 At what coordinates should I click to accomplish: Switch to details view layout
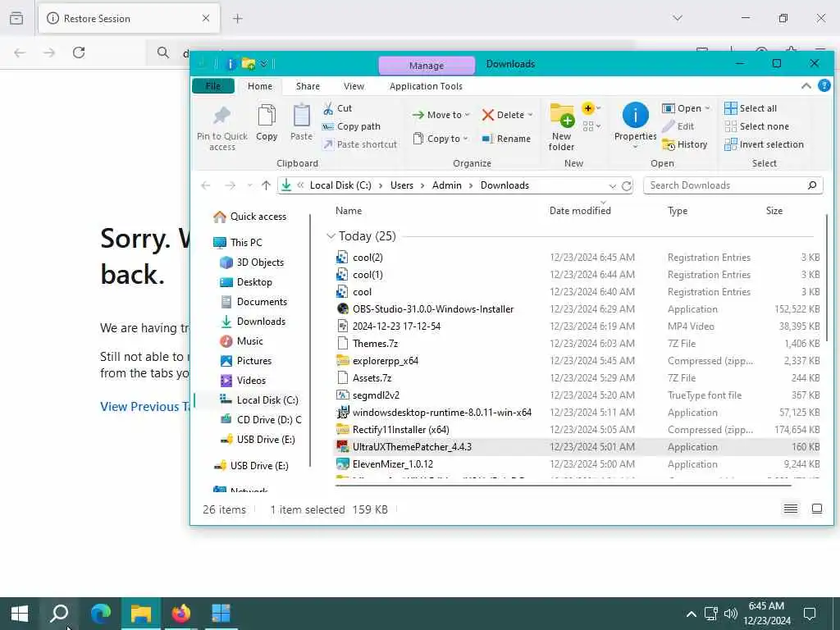[791, 509]
